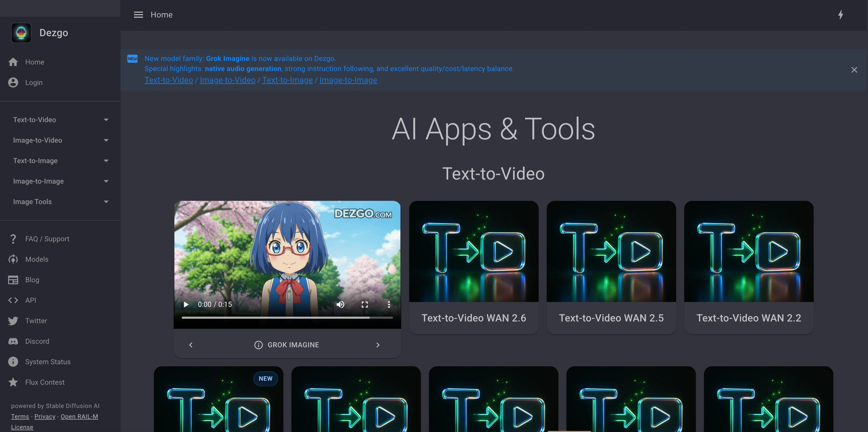Click the info icon beside GROK IMAGINE
Image resolution: width=868 pixels, height=432 pixels.
[x=258, y=345]
